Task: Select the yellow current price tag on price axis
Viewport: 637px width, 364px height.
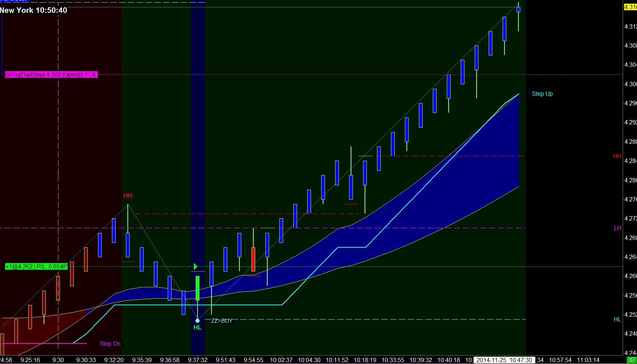Action: (x=630, y=7)
